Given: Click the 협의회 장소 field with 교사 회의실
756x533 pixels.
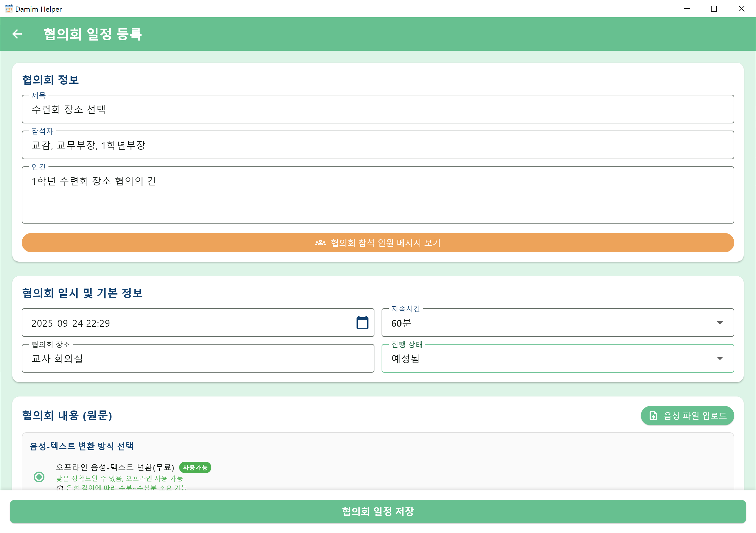Looking at the screenshot, I should pyautogui.click(x=198, y=359).
